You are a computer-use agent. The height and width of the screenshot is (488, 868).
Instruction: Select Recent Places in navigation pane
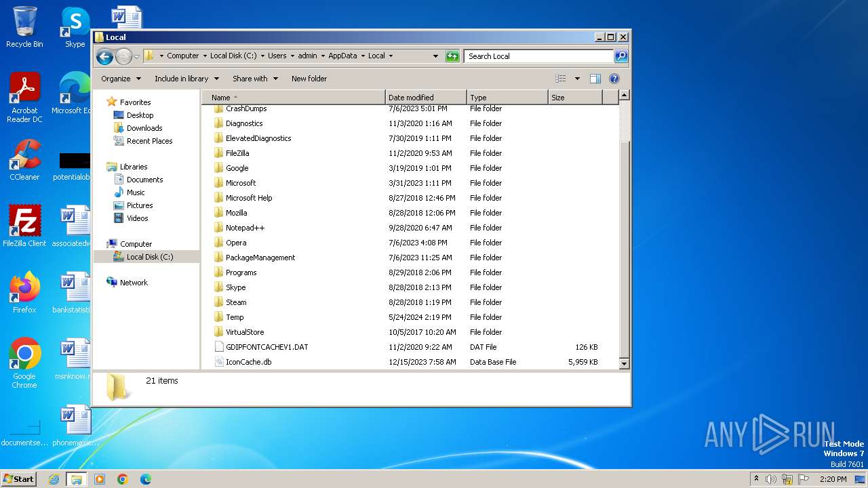coord(149,141)
